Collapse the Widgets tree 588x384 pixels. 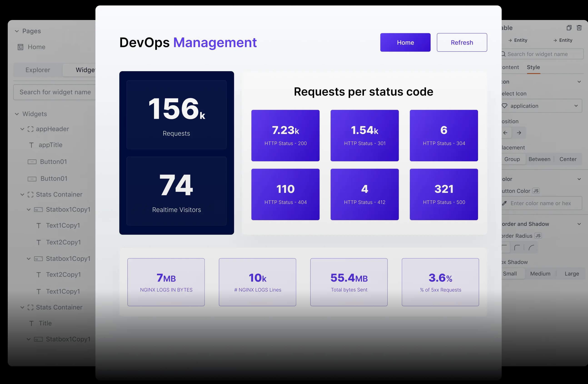[17, 114]
